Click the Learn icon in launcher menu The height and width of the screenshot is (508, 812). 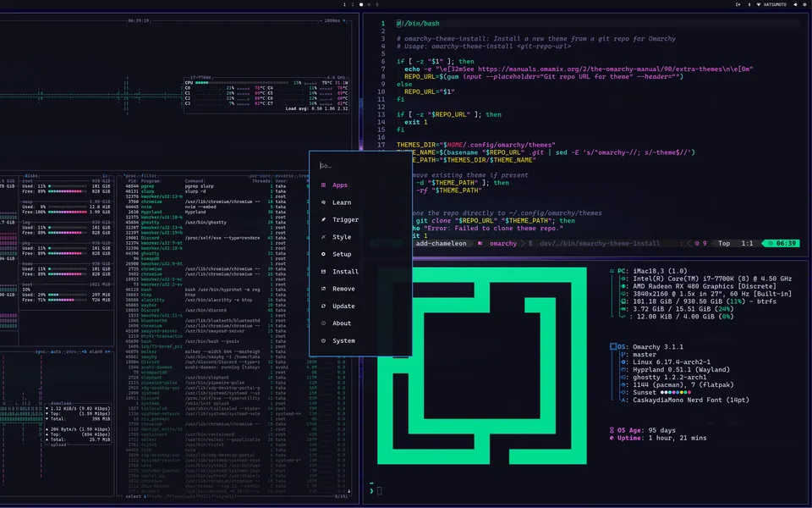coord(324,202)
